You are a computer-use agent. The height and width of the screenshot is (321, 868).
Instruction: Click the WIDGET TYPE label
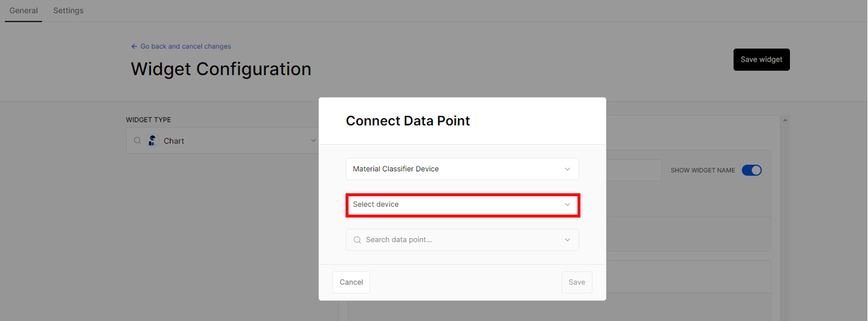[149, 120]
